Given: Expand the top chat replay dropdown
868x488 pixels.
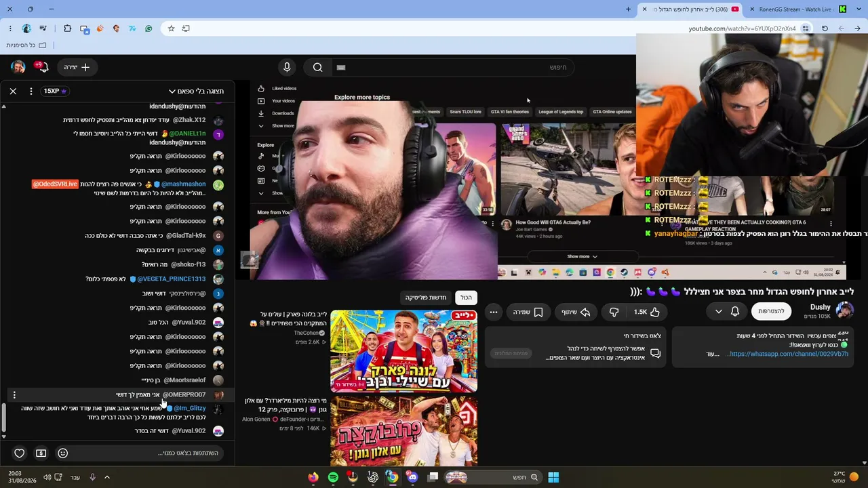Looking at the screenshot, I should coord(196,91).
